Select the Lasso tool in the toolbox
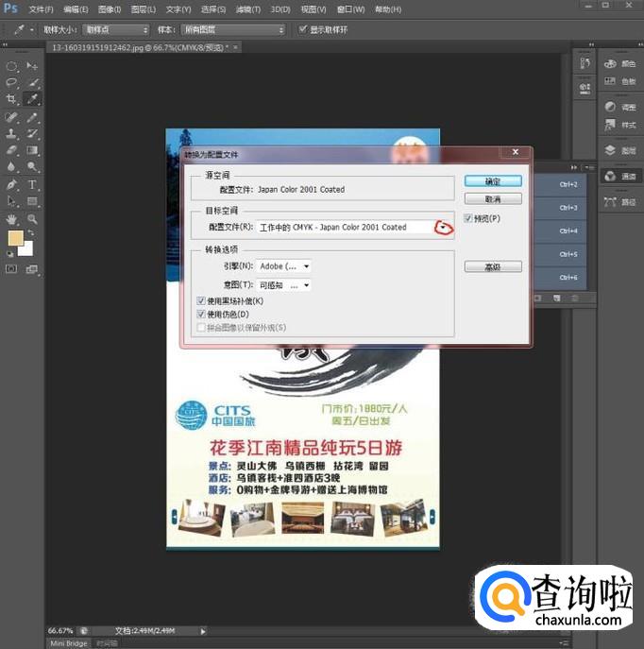 point(12,82)
